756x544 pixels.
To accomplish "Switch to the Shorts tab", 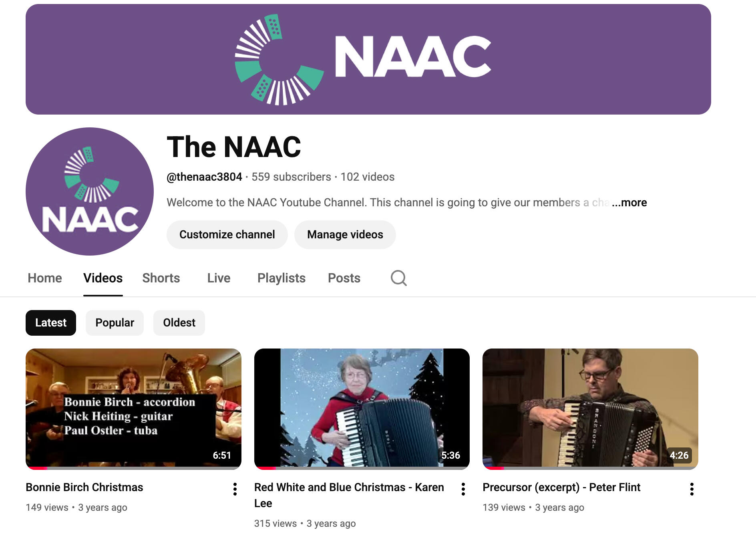I will pyautogui.click(x=161, y=278).
